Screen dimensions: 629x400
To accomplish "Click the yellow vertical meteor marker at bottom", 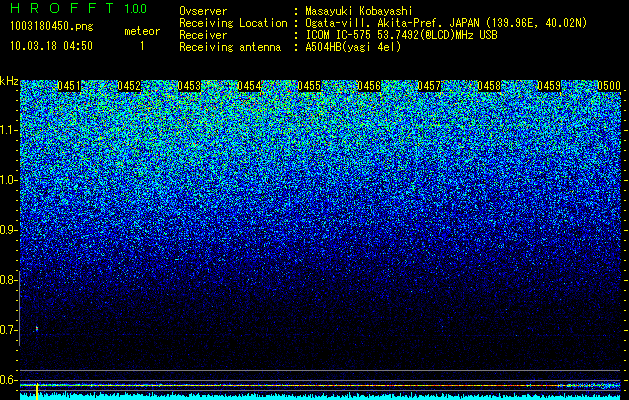I will click(x=37, y=391).
